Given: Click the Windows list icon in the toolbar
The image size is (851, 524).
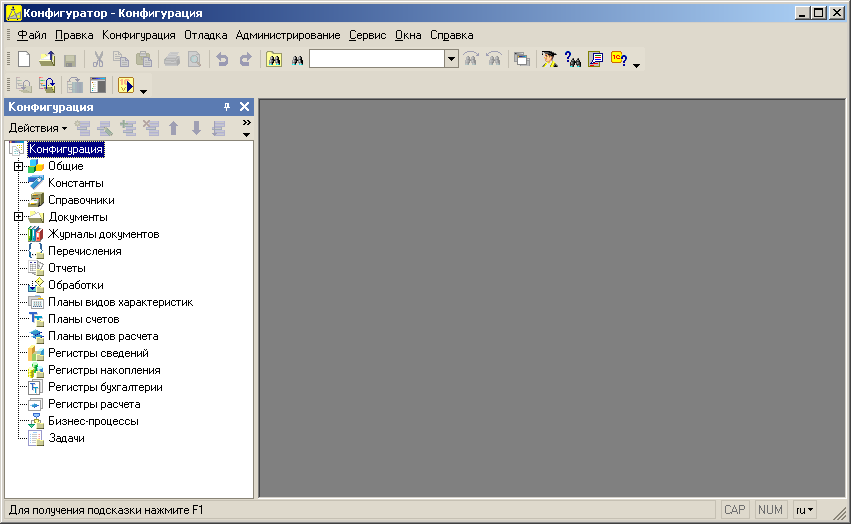Looking at the screenshot, I should (522, 59).
